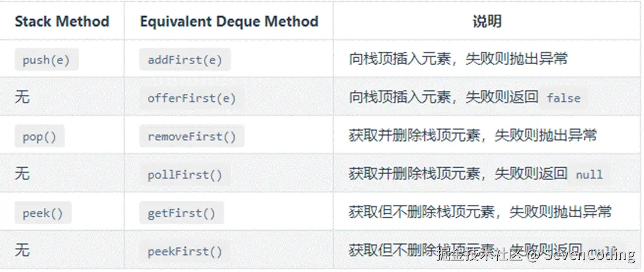Click the pollFirst() code label
Image resolution: width=644 pixels, height=272 pixels.
(x=185, y=175)
